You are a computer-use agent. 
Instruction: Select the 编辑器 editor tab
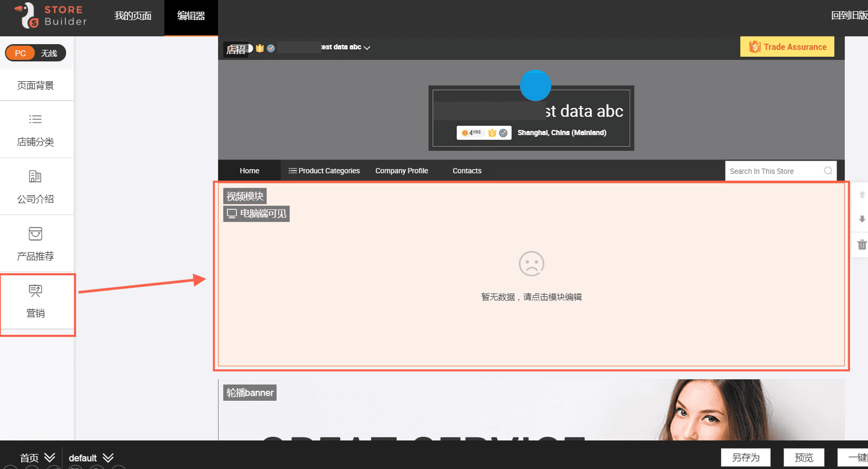[191, 16]
